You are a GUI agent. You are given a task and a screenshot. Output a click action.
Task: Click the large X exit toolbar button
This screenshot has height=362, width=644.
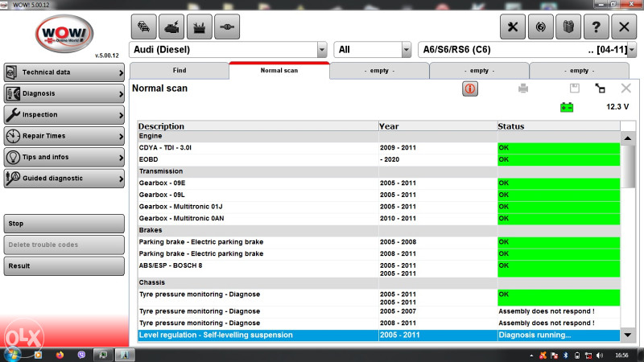coord(624,27)
